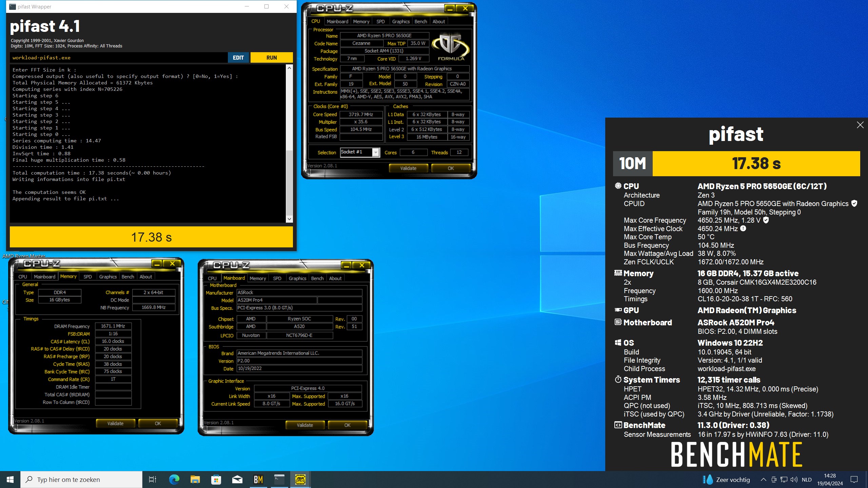The image size is (868, 488).
Task: Click the 17.38 s score in BenchMate panel
Action: click(756, 164)
